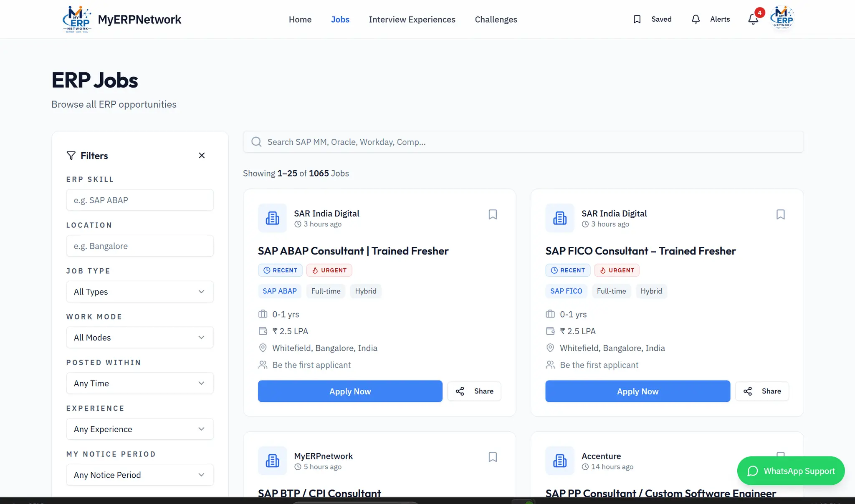Open the Accenture company building icon
This screenshot has width=855, height=504.
pyautogui.click(x=560, y=461)
